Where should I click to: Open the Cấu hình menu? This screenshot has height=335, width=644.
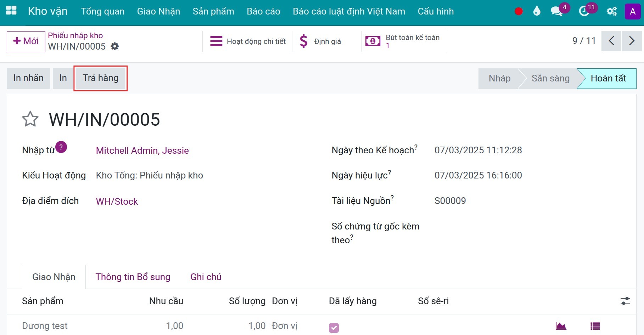[436, 11]
